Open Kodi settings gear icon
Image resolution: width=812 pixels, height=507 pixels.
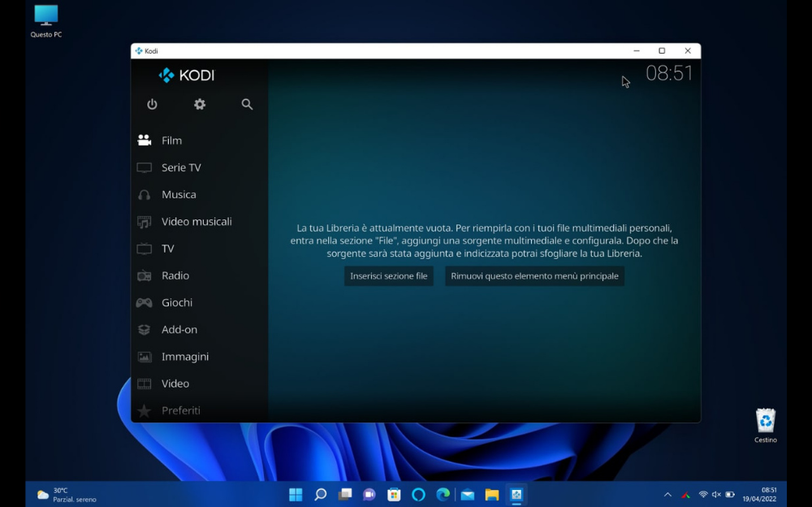point(200,104)
